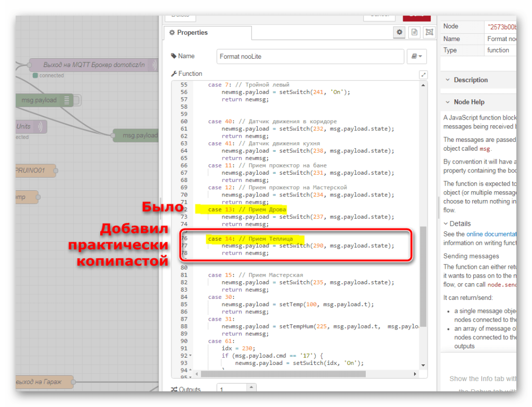Image resolution: width=532 pixels, height=407 pixels.
Task: Click the Units MQTT node icon
Action: coord(41,126)
